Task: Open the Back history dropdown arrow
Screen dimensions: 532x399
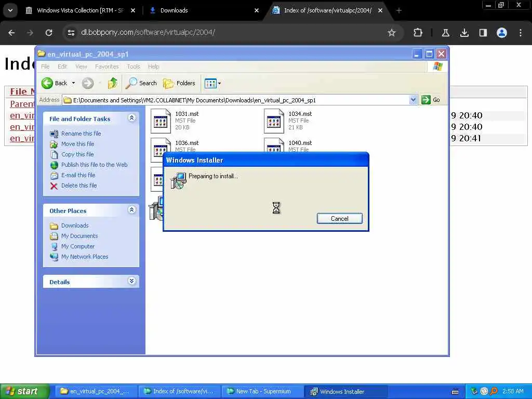Action: (73, 83)
